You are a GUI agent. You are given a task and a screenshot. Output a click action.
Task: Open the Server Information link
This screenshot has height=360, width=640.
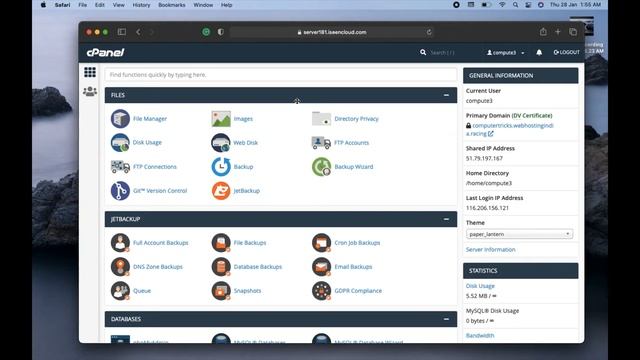(490, 249)
